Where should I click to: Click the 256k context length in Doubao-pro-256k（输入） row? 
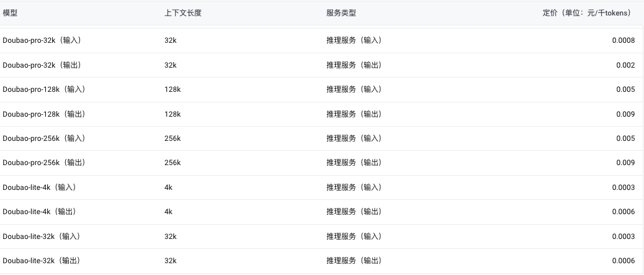coord(172,138)
